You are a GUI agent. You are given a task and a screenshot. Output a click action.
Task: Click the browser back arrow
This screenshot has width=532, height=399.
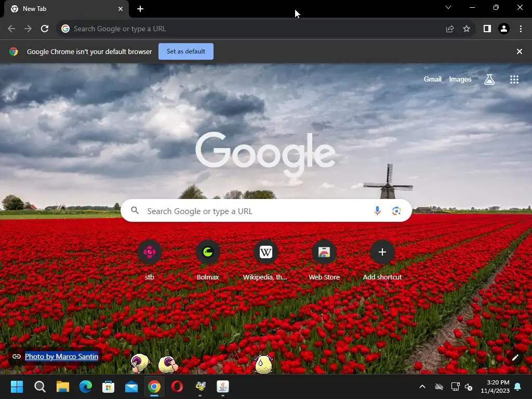[11, 29]
